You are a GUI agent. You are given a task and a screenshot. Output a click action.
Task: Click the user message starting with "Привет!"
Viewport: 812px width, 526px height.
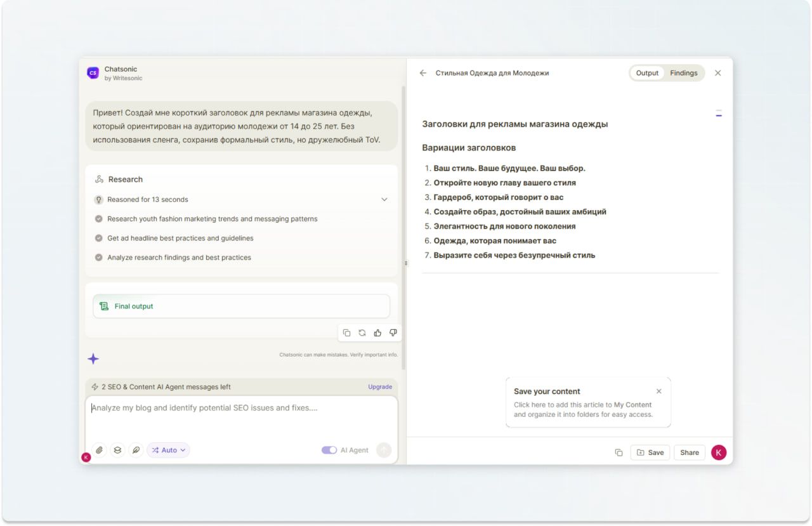click(x=241, y=126)
